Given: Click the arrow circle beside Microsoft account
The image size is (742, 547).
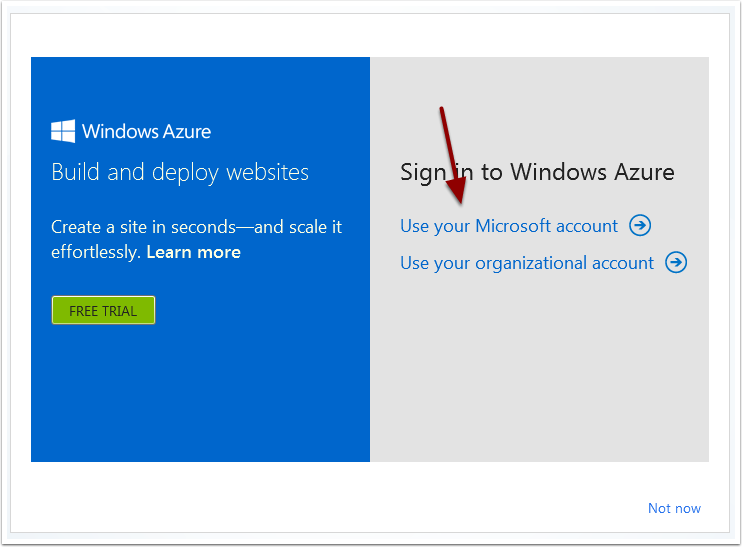Looking at the screenshot, I should (x=640, y=225).
